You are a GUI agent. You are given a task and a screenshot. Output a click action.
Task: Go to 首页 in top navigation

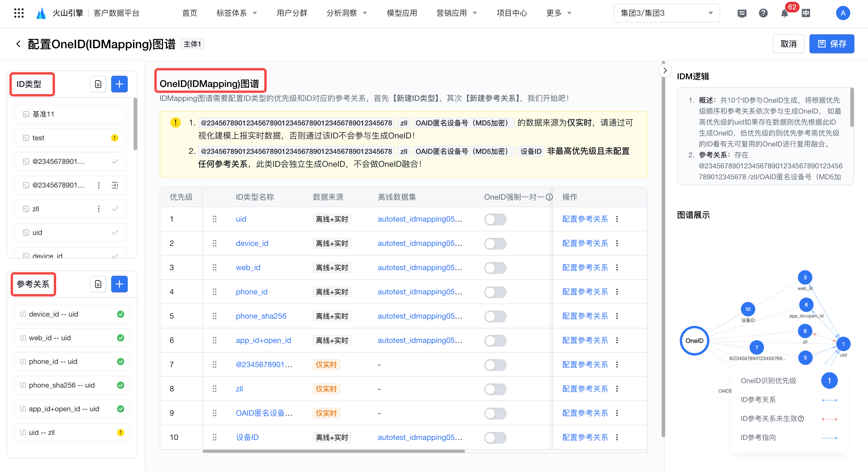(190, 13)
